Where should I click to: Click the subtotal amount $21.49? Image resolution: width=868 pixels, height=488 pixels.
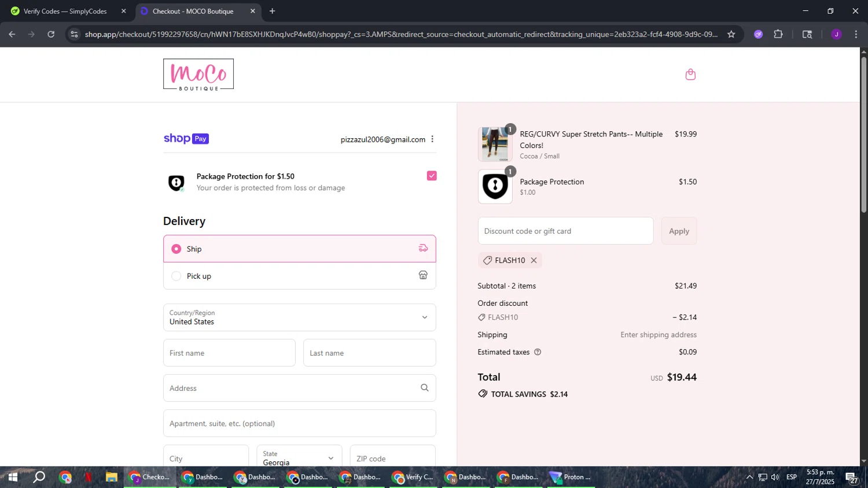click(686, 286)
